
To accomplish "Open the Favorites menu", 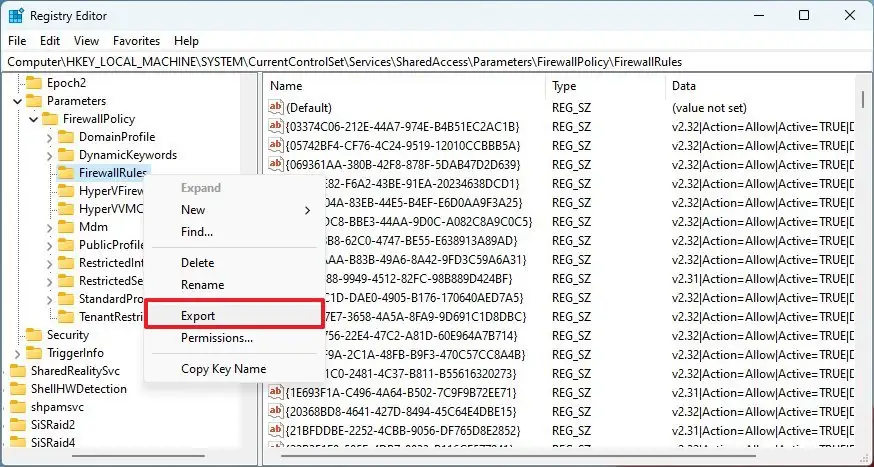I will [x=136, y=41].
